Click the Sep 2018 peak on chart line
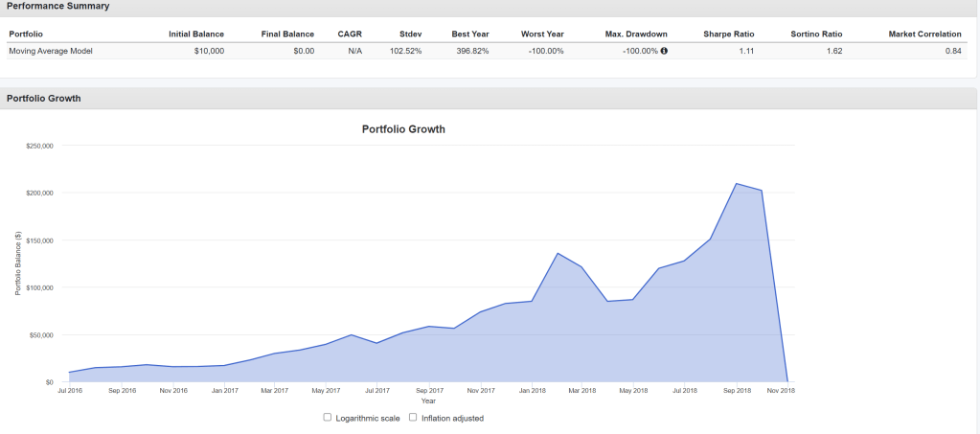980x434 pixels. (736, 184)
